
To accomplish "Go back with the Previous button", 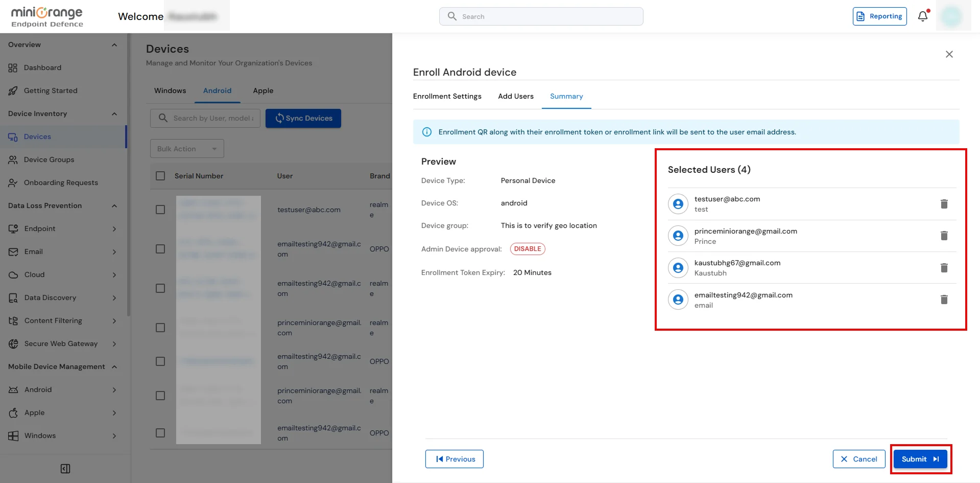I will click(x=455, y=459).
